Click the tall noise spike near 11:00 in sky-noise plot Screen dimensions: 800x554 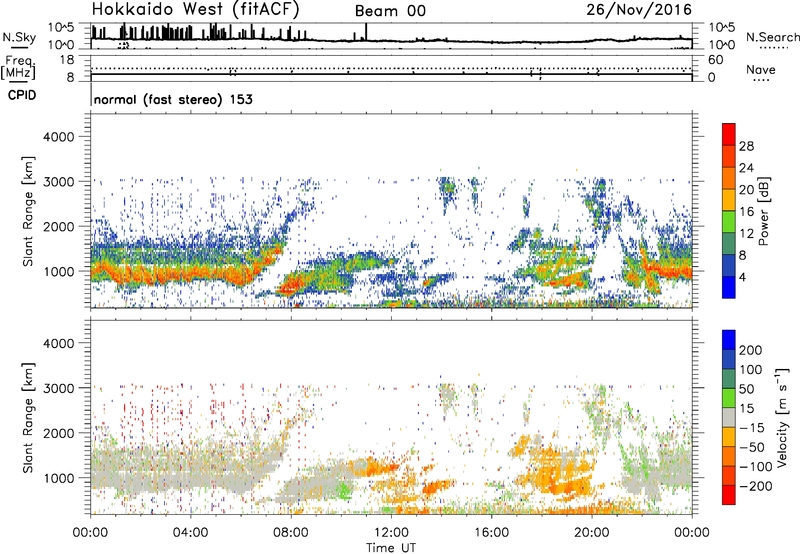click(366, 32)
